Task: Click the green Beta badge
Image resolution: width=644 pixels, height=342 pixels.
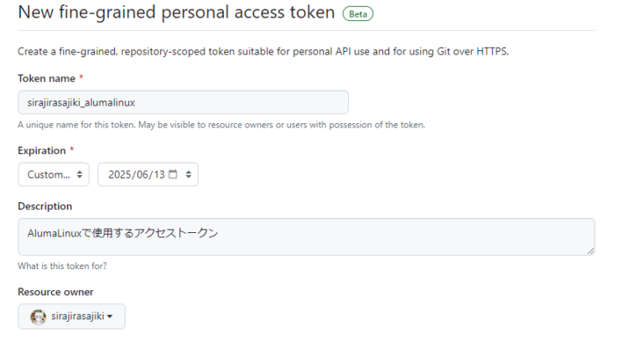Action: click(358, 13)
